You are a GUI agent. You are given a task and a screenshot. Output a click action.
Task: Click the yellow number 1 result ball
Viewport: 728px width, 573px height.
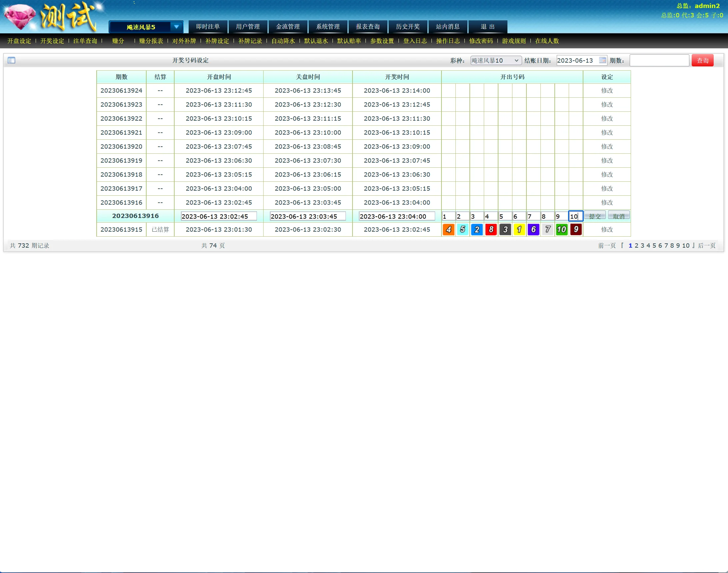tap(519, 230)
